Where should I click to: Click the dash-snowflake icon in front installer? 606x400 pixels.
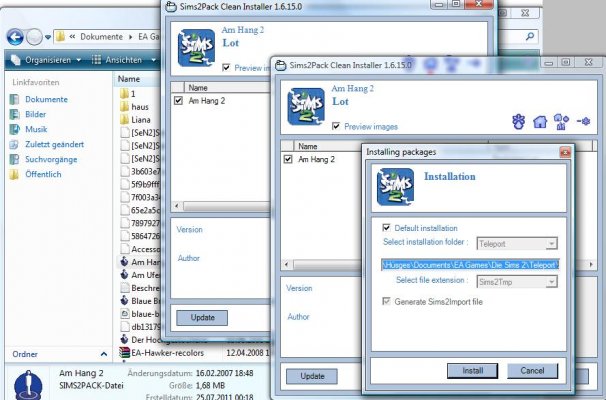(x=583, y=121)
